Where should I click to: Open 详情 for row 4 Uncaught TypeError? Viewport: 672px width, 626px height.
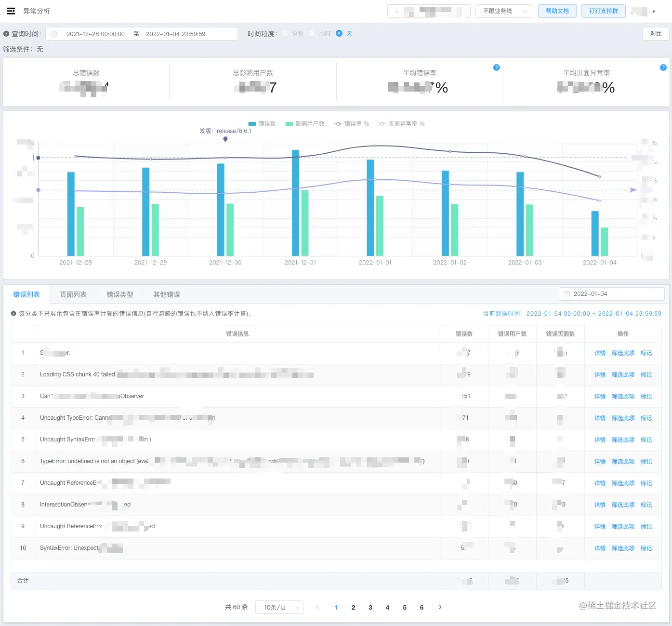coord(600,418)
